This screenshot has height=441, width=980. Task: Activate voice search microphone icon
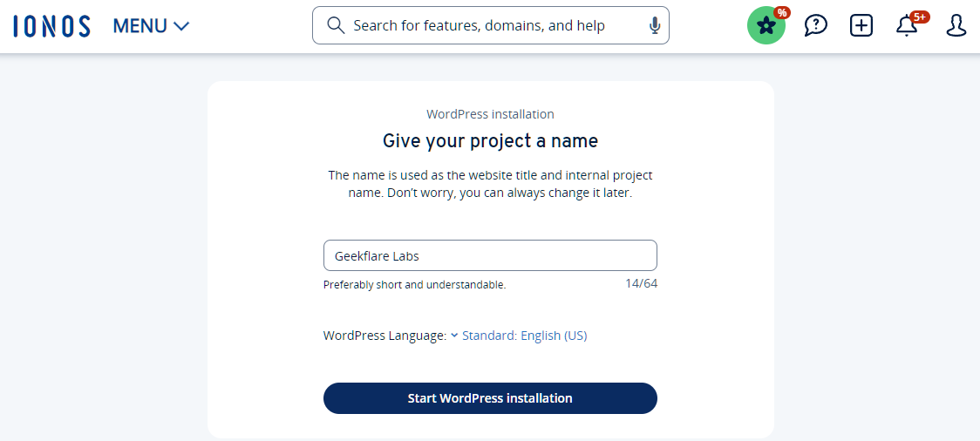655,25
